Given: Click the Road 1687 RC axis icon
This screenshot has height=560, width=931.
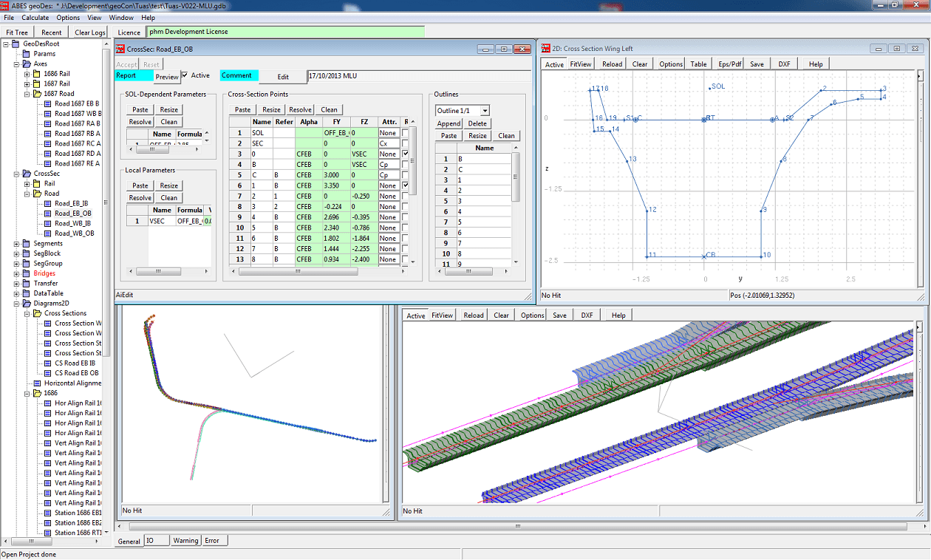Looking at the screenshot, I should (48, 144).
